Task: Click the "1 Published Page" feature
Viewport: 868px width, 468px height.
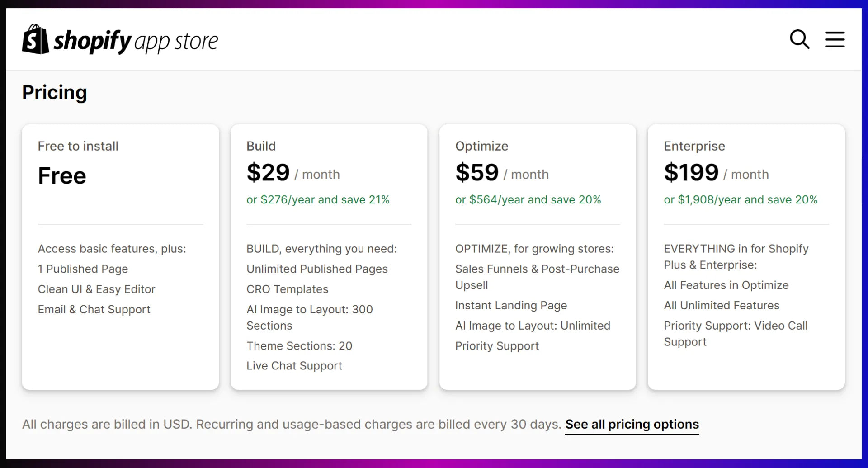Action: pyautogui.click(x=83, y=269)
